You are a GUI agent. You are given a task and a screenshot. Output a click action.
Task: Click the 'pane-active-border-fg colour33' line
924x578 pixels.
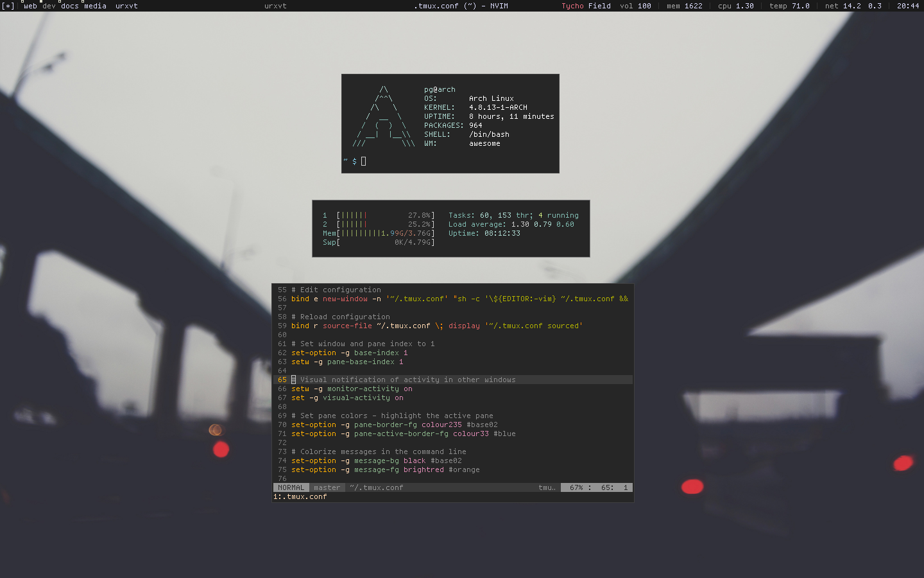404,433
